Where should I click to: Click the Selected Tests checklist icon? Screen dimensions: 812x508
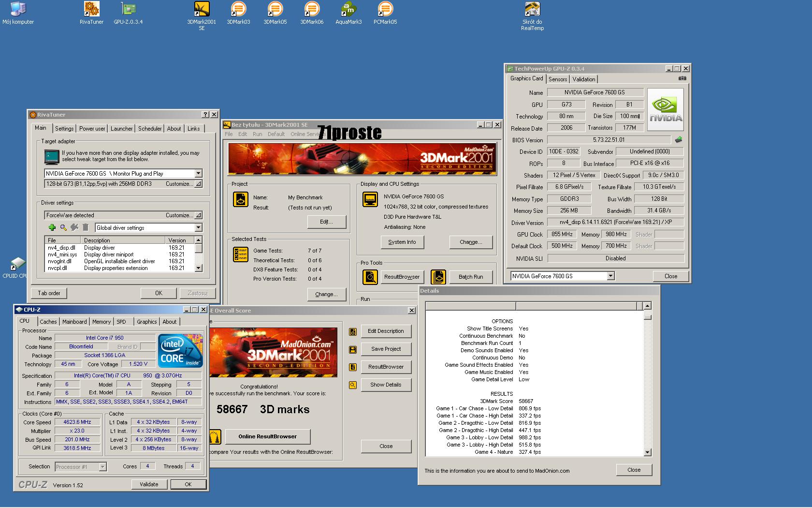point(240,254)
